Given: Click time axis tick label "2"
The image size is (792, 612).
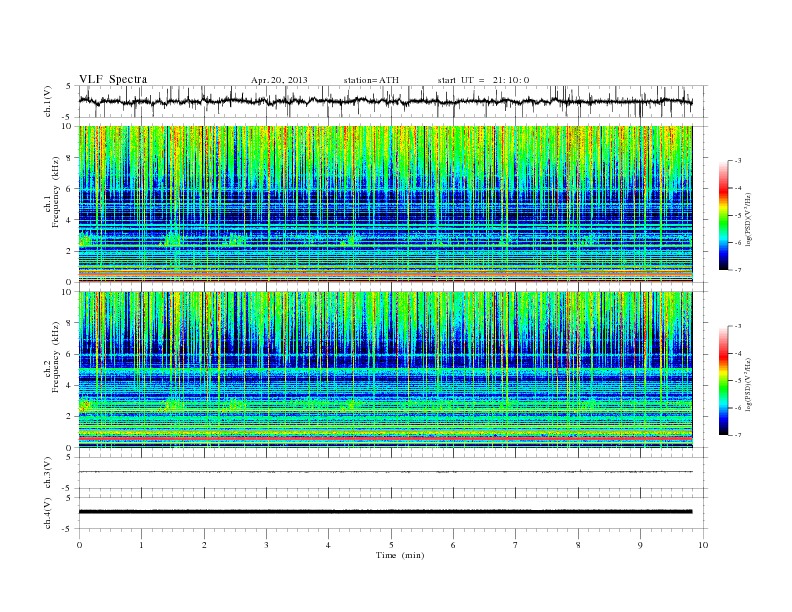Looking at the screenshot, I should (204, 545).
